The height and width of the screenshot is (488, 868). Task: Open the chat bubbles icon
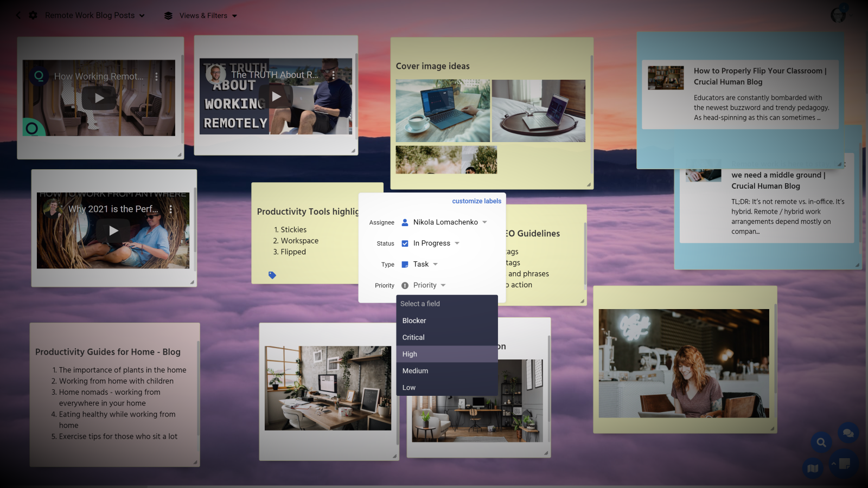(848, 433)
